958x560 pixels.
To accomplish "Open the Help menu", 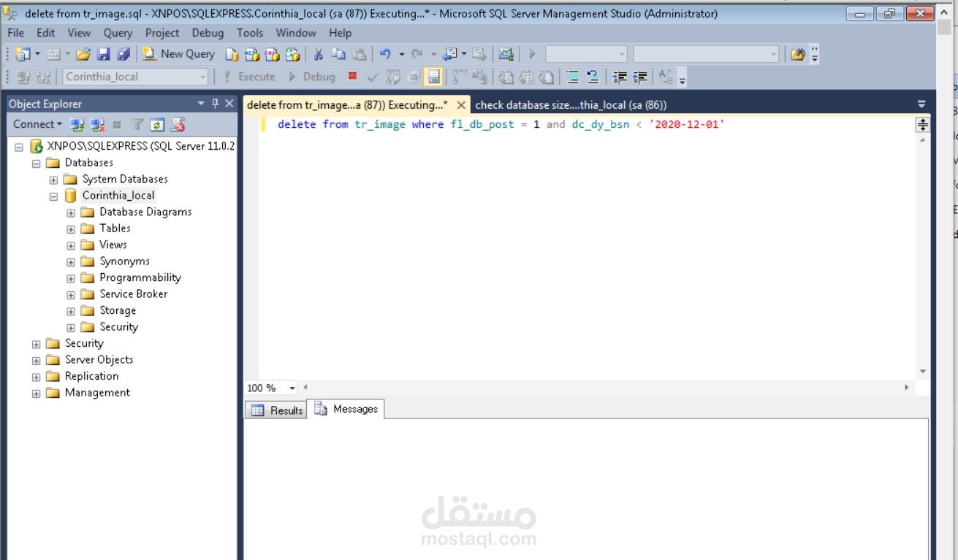I will point(340,33).
